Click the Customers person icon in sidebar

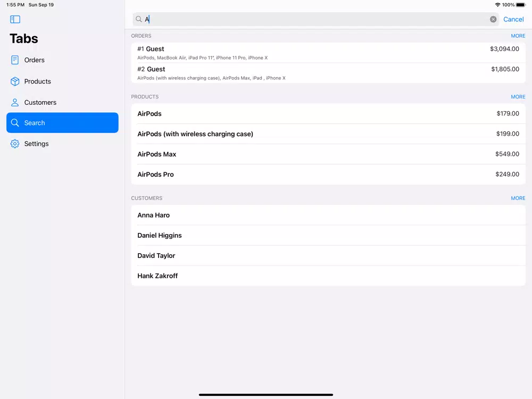pos(15,103)
